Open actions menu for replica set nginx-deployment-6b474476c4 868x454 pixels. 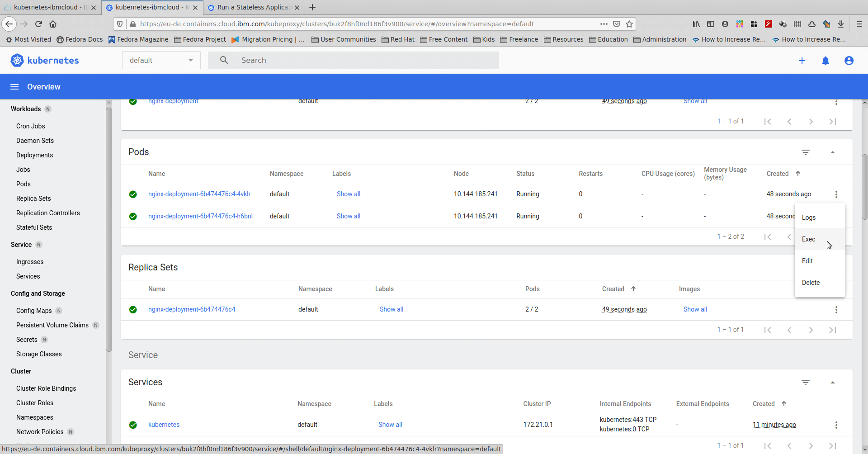[836, 310]
